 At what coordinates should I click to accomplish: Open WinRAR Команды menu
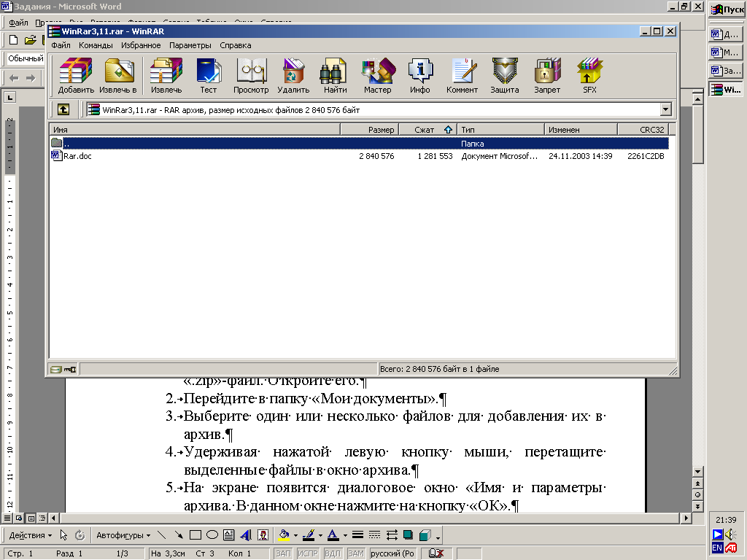96,45
